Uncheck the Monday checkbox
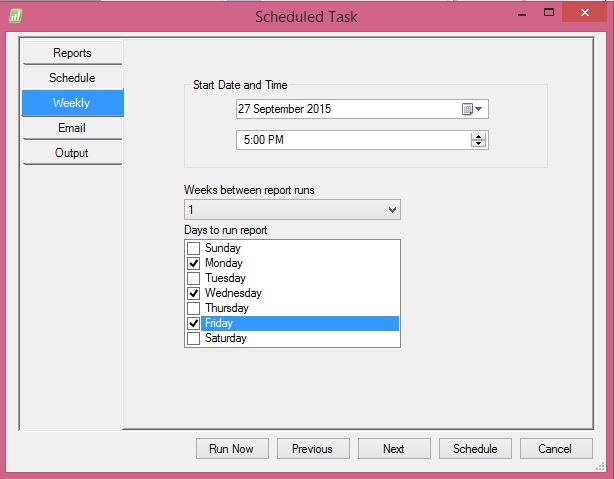 tap(193, 263)
